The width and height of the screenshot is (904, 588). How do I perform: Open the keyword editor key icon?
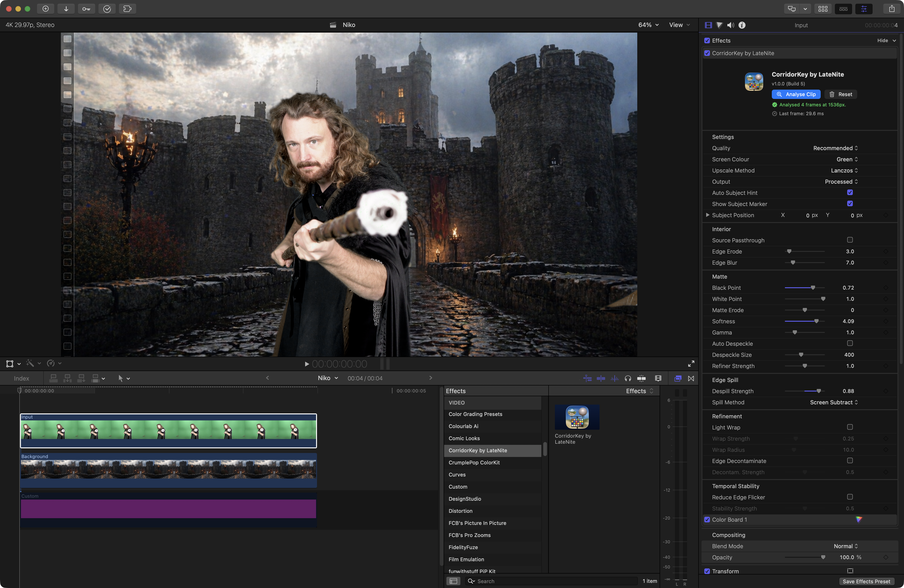click(x=86, y=9)
